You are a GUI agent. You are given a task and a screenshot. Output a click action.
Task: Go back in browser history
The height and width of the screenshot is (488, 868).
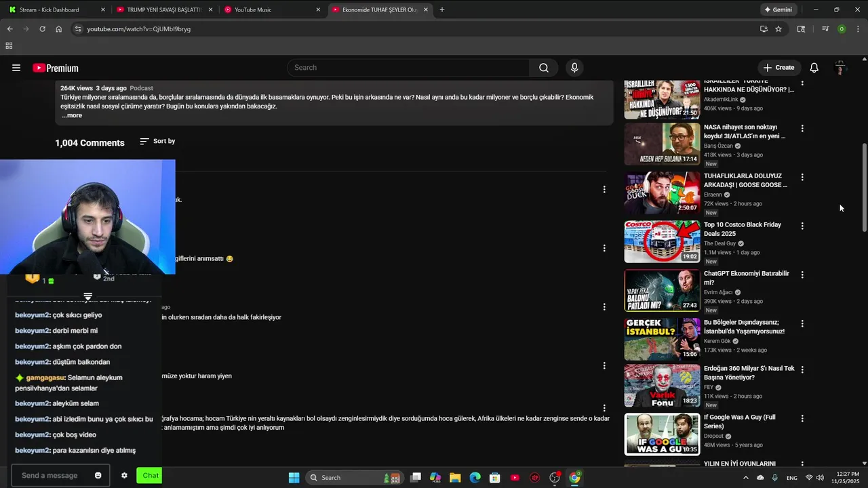(9, 29)
